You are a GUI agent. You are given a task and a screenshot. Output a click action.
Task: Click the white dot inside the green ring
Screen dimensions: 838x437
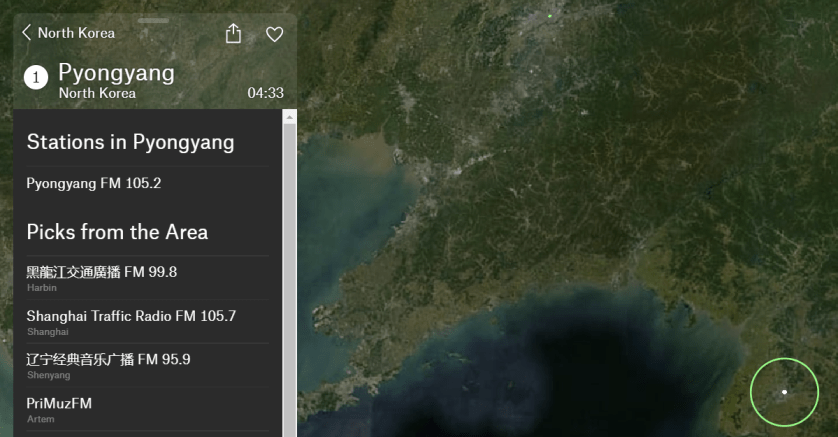coord(784,392)
